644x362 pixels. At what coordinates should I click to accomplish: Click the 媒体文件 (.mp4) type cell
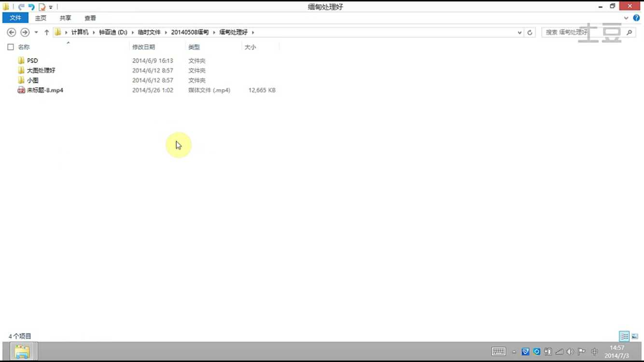(x=209, y=90)
